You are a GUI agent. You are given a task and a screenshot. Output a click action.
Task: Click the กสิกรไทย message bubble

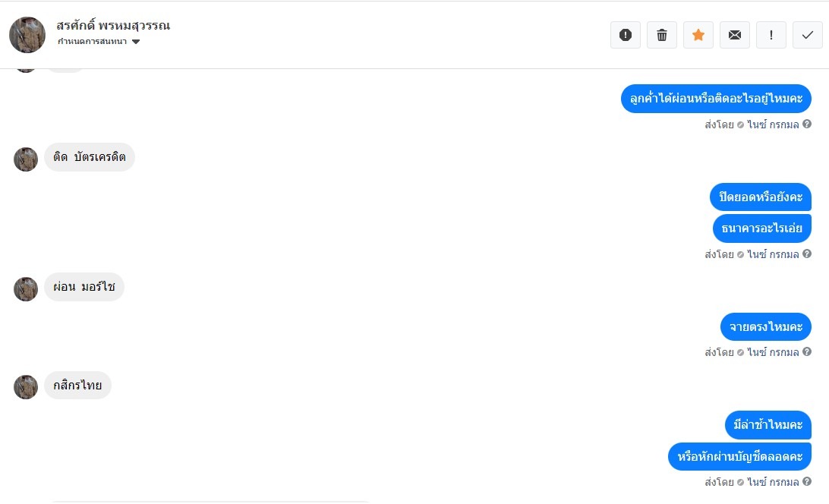coord(77,386)
